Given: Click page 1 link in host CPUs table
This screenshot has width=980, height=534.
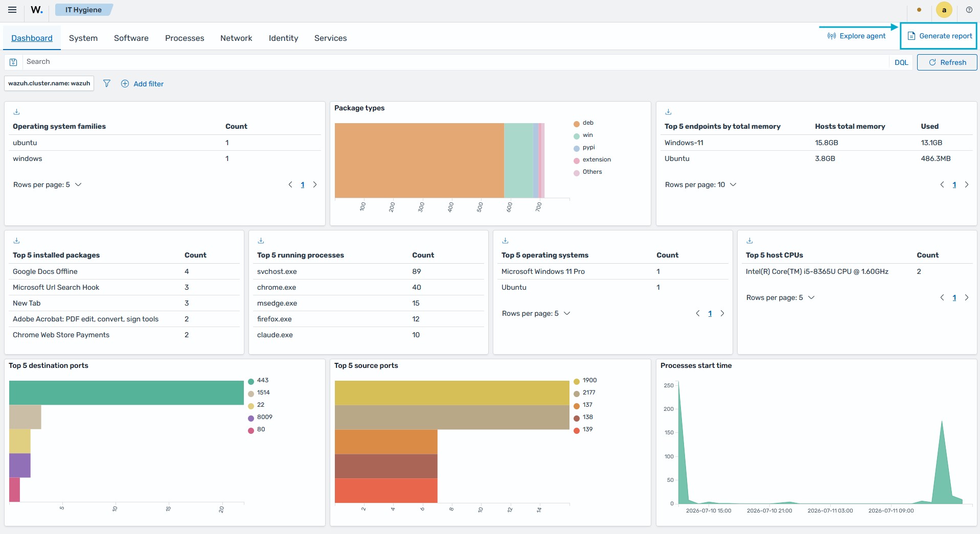Looking at the screenshot, I should [954, 297].
